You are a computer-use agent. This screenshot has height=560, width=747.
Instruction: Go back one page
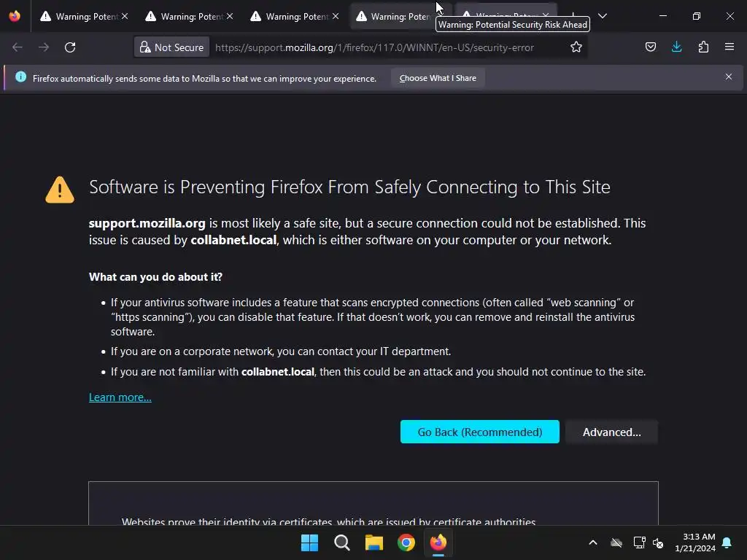[x=18, y=47]
